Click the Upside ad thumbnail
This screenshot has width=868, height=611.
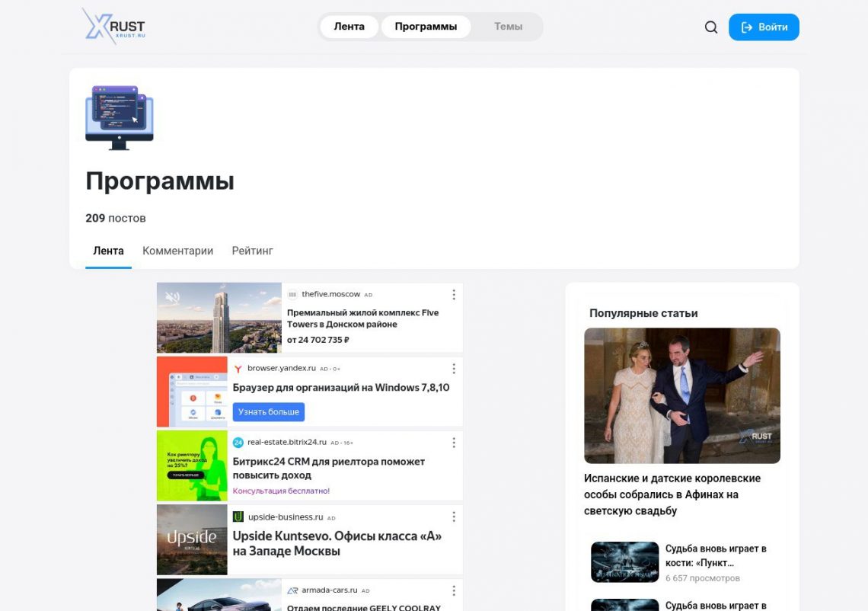point(192,539)
